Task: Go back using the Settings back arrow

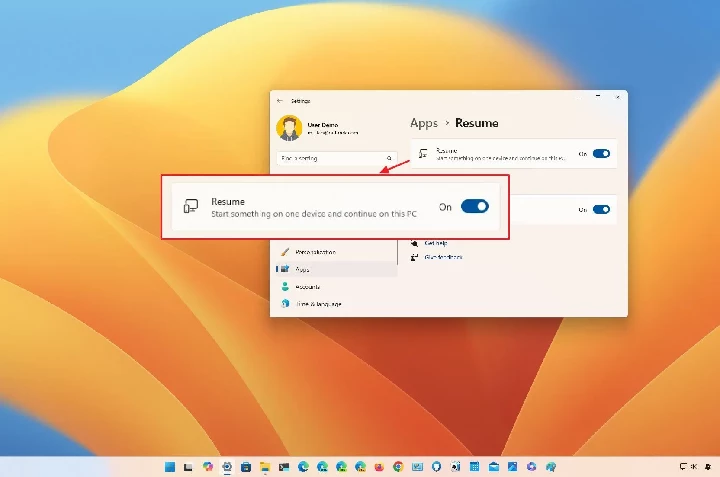Action: (279, 101)
